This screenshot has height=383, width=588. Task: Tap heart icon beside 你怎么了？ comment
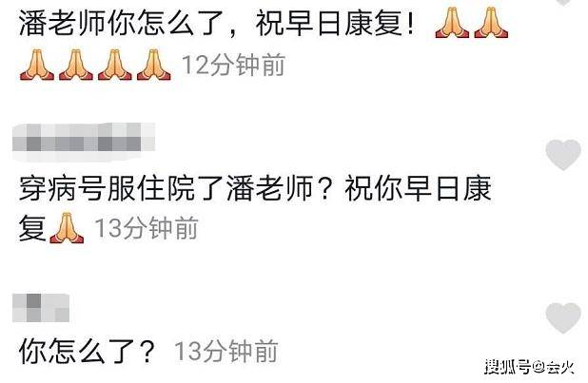point(563,317)
